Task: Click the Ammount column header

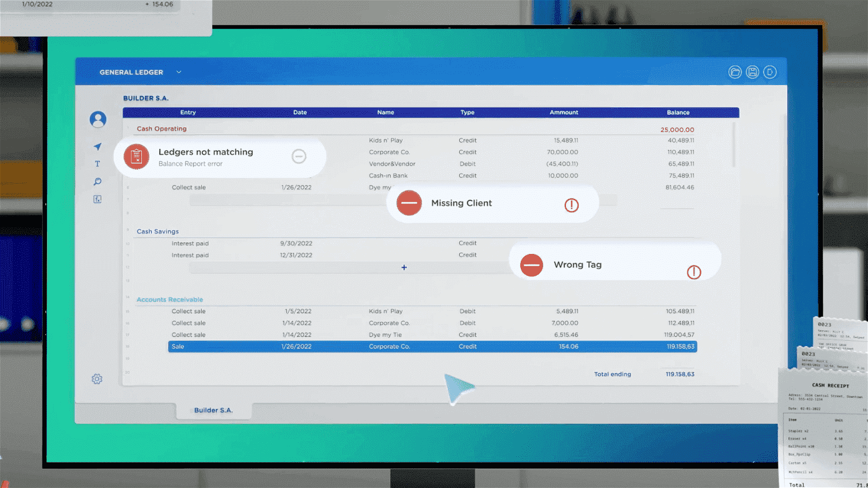Action: click(x=564, y=112)
